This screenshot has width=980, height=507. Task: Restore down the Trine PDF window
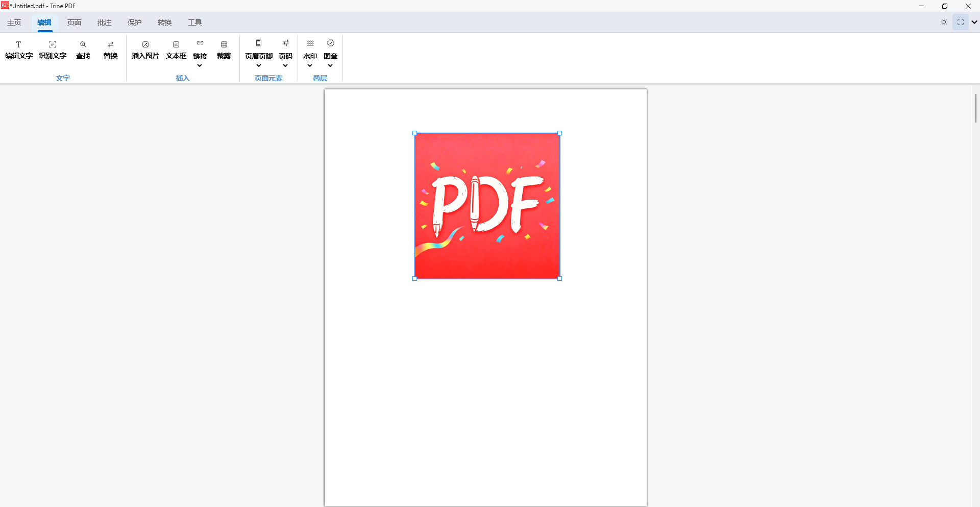945,6
